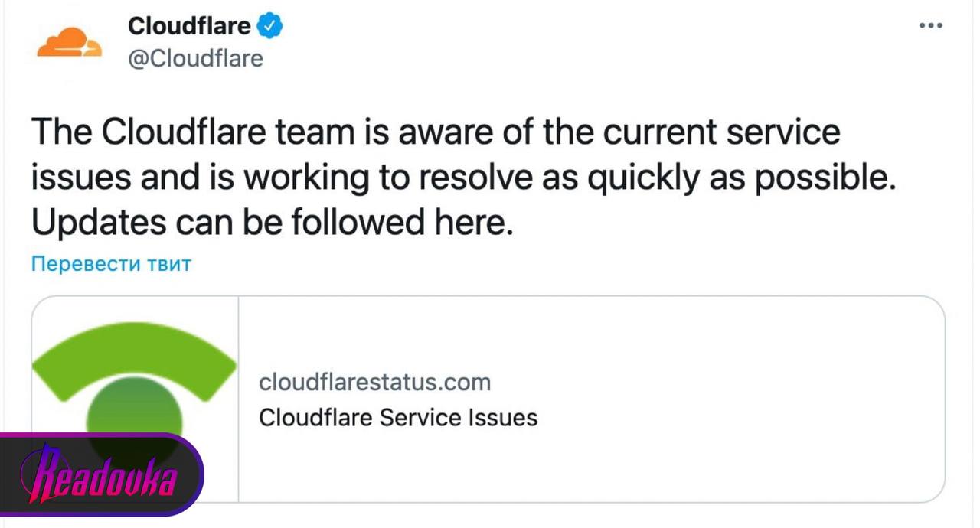The width and height of the screenshot is (980, 528).
Task: Open the cloudflarestatus.com domain link
Action: click(374, 381)
